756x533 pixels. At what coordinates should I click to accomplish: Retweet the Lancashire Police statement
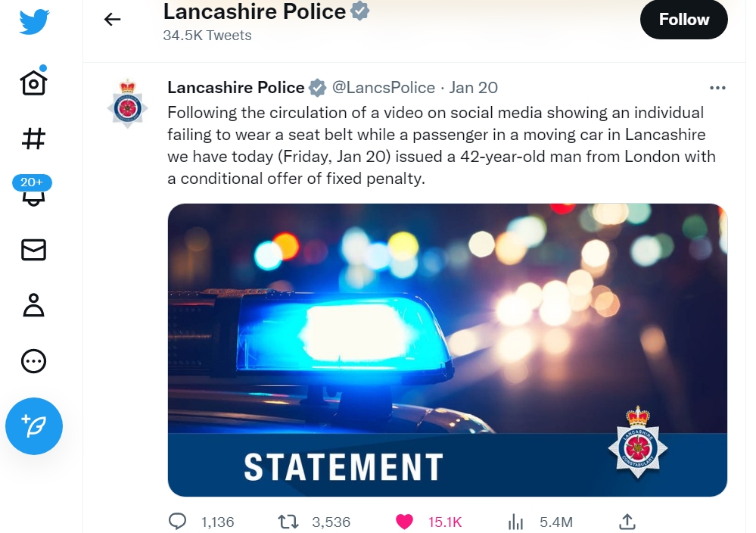point(288,522)
